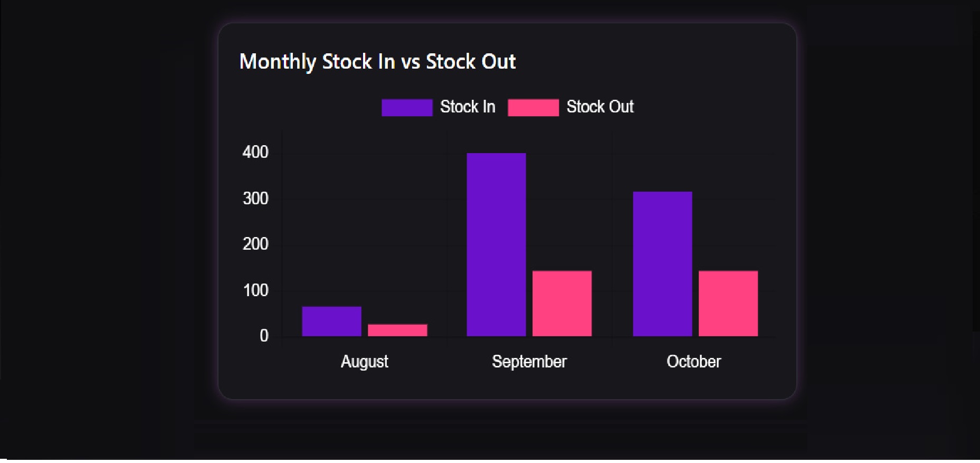Click the 100 y-axis tick label
The image size is (980, 463).
pyautogui.click(x=255, y=290)
